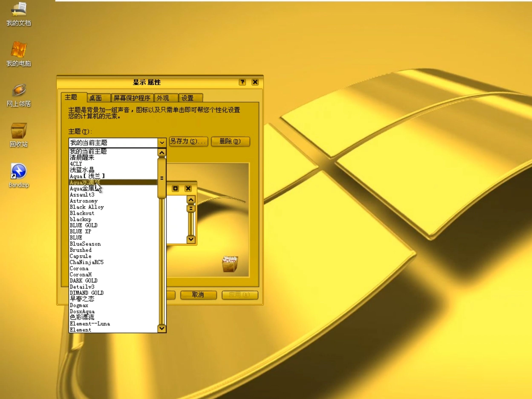Select the Dogmax theme
This screenshot has height=399, width=532.
[x=113, y=305]
